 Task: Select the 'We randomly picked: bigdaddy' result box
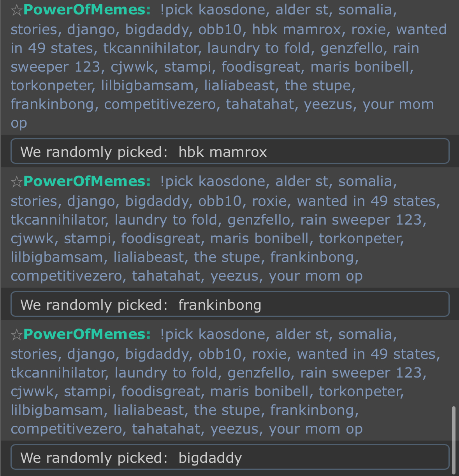[x=230, y=457]
